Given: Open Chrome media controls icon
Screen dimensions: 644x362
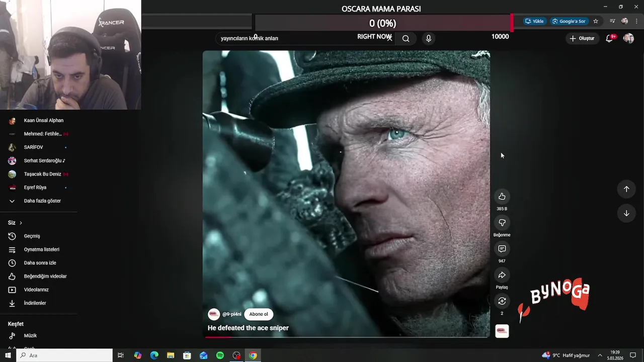Looking at the screenshot, I should 612,21.
